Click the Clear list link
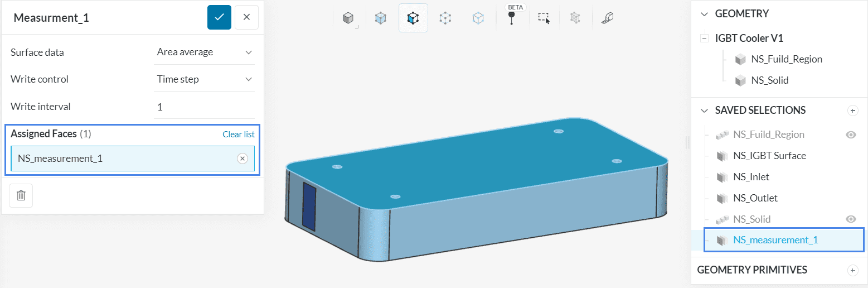This screenshot has width=868, height=288. [239, 135]
